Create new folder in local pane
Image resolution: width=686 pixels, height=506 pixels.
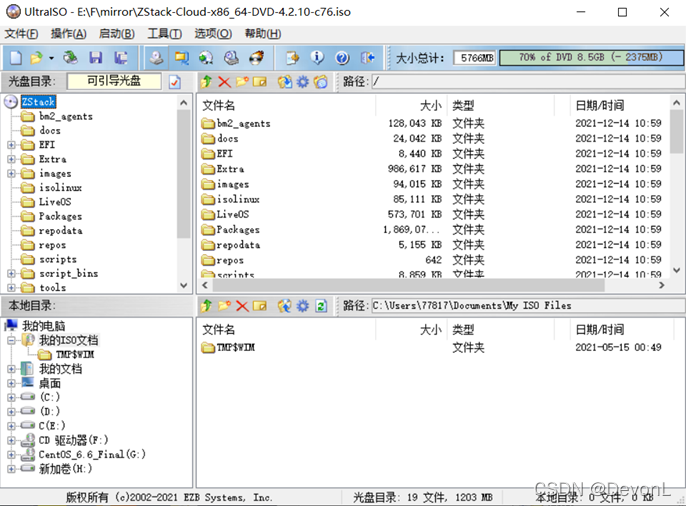click(x=224, y=306)
